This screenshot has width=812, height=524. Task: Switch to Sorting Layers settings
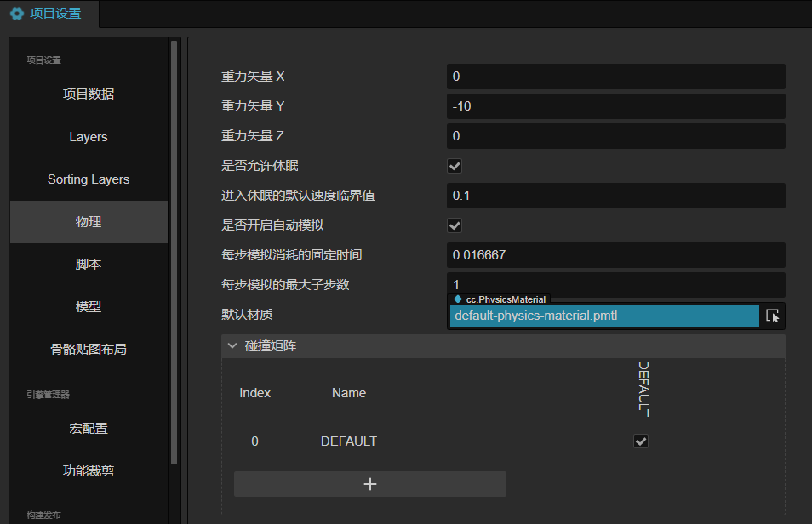pyautogui.click(x=89, y=179)
